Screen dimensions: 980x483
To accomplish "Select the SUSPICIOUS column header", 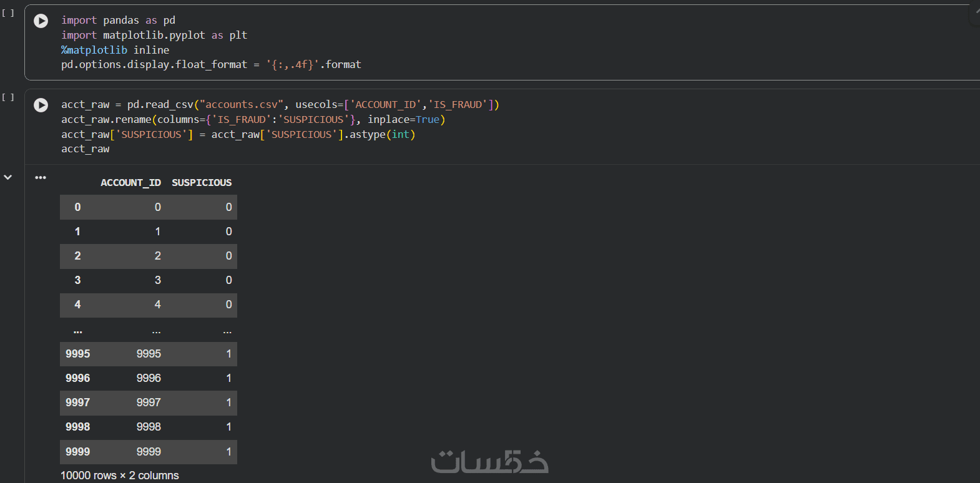I will 202,183.
